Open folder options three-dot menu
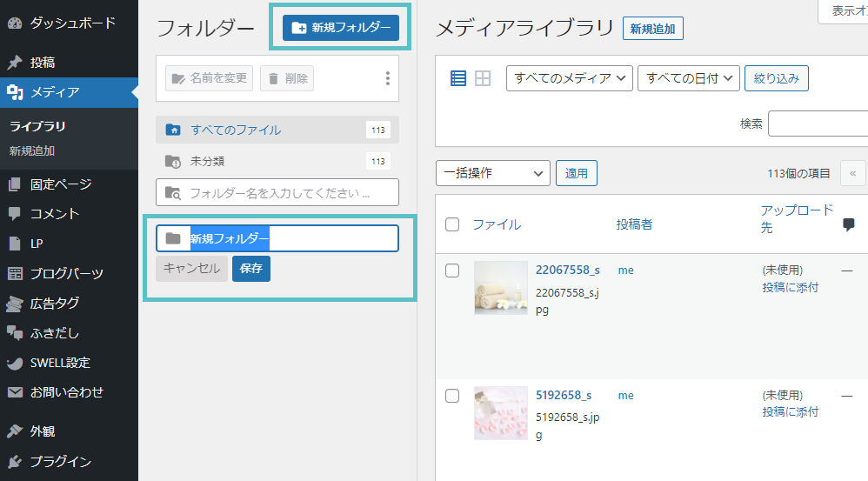 pos(388,78)
